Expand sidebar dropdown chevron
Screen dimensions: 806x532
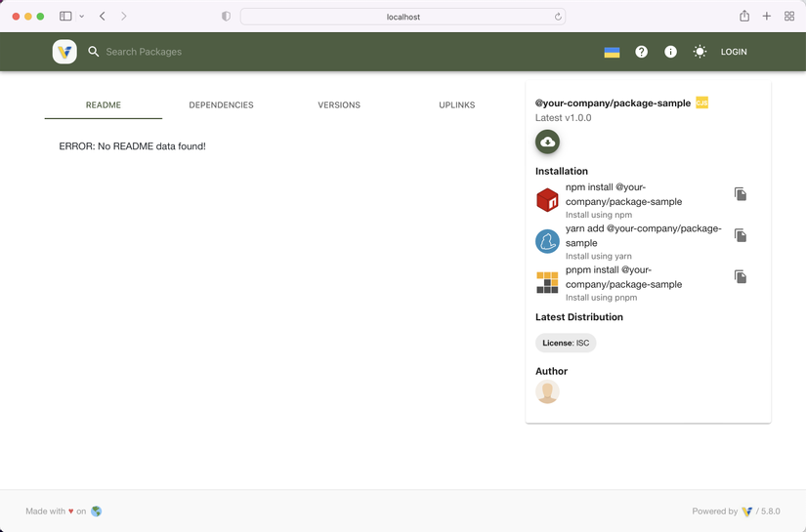coord(82,17)
